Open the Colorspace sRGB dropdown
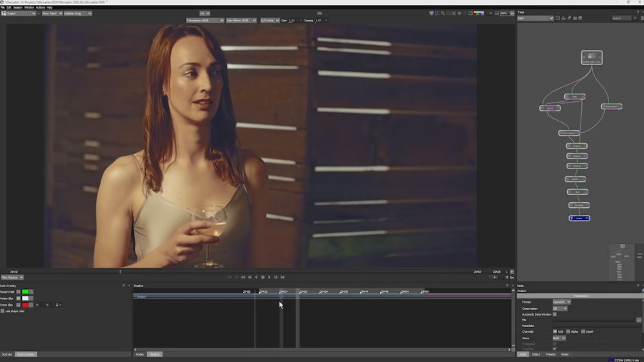This screenshot has height=362, width=644. tap(205, 20)
